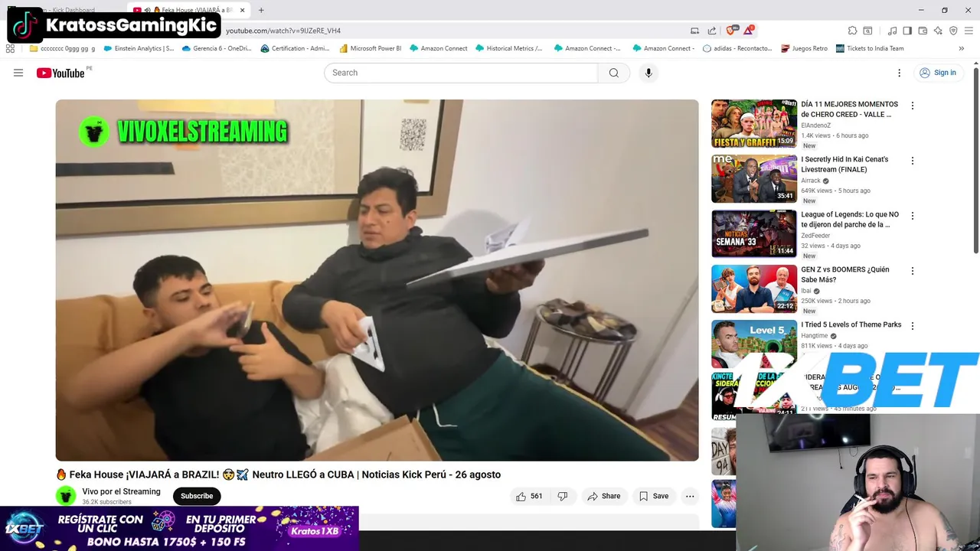Open the apps grid in bookmarks bar

coord(10,48)
